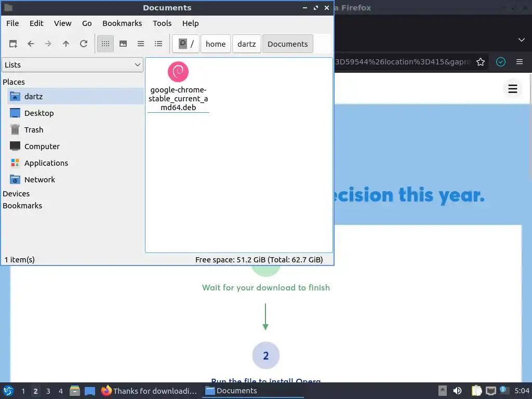Open the removable media tray icon
The width and height of the screenshot is (532, 399).
pyautogui.click(x=443, y=391)
